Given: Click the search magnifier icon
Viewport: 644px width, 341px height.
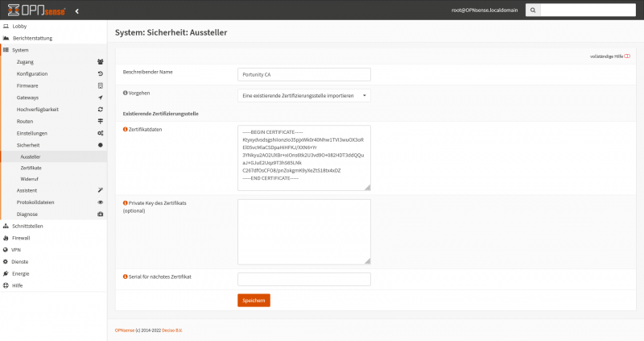Looking at the screenshot, I should click(532, 10).
